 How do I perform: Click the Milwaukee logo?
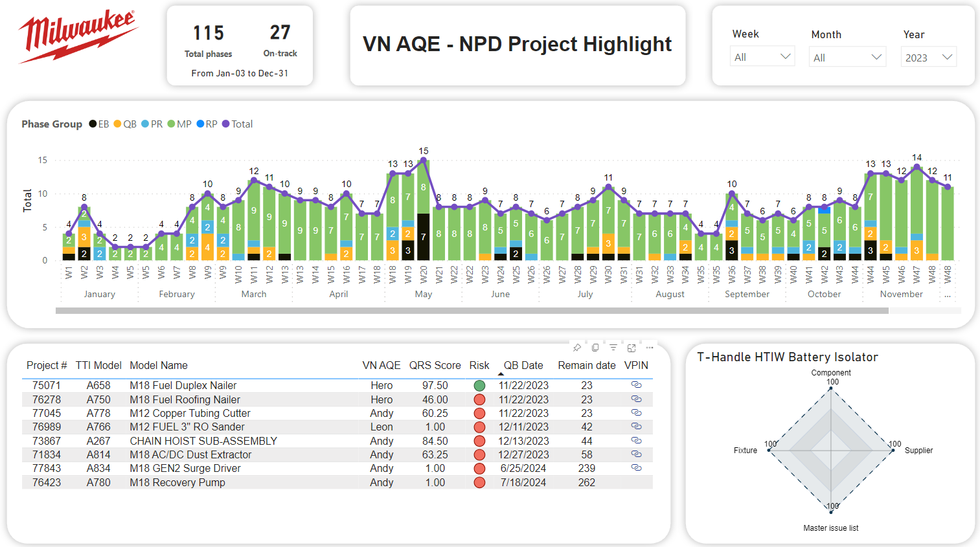point(78,37)
